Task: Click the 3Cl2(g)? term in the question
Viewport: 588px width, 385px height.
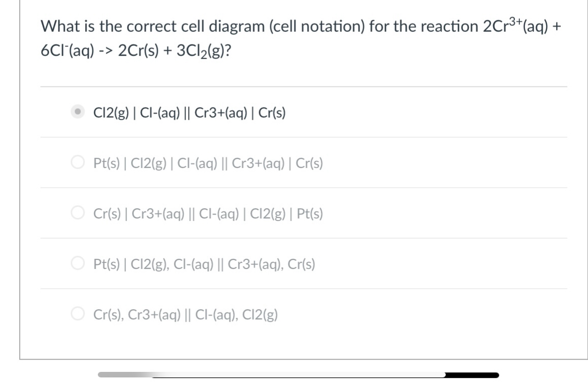Action: (x=204, y=50)
